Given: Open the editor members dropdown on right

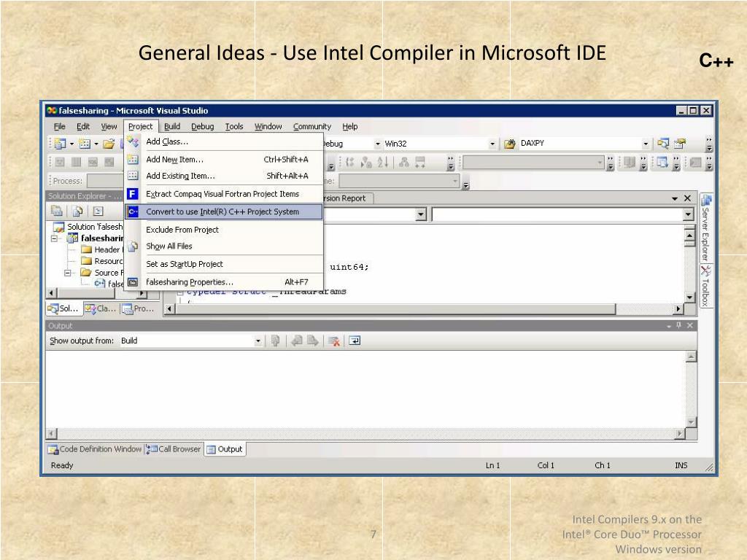Looking at the screenshot, I should [688, 215].
